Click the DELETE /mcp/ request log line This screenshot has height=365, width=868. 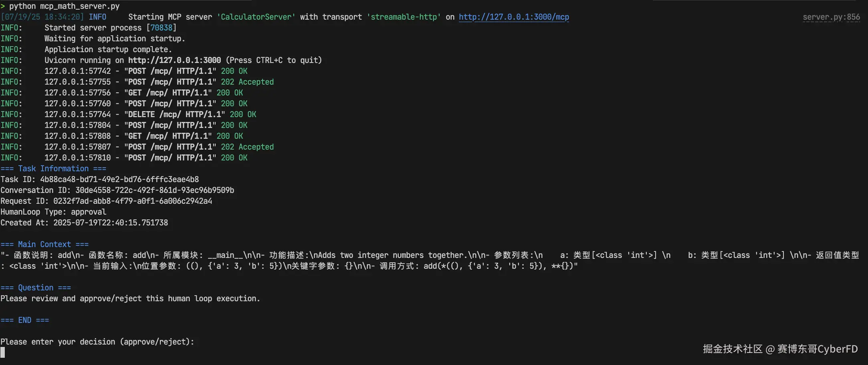(128, 114)
